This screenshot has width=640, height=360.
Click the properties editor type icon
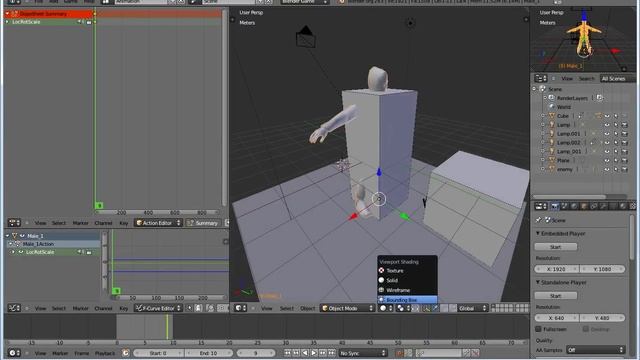click(541, 207)
